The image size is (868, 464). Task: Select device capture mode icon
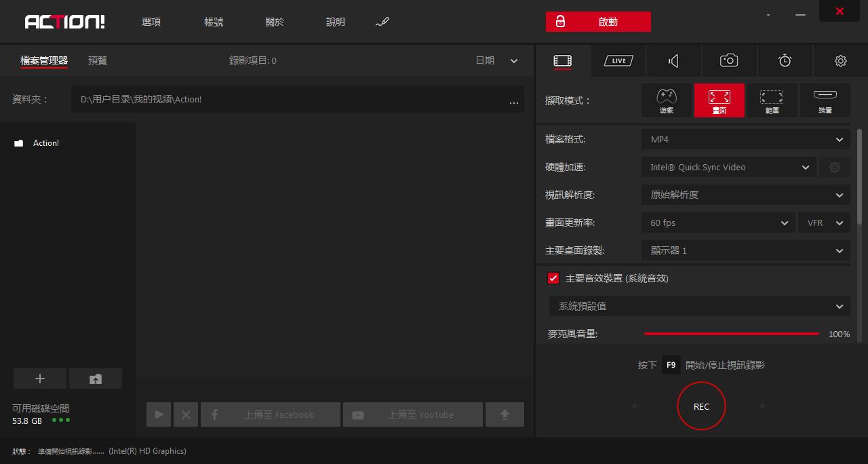pyautogui.click(x=825, y=100)
